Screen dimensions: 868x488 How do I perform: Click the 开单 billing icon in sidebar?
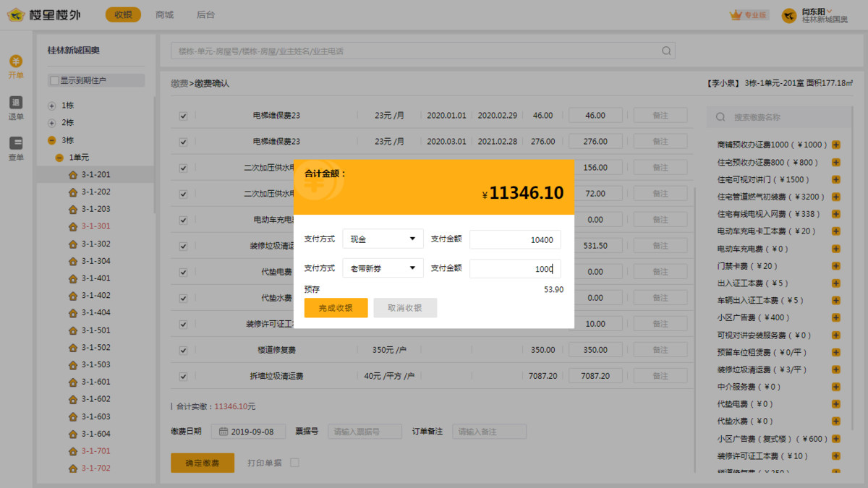tap(15, 62)
